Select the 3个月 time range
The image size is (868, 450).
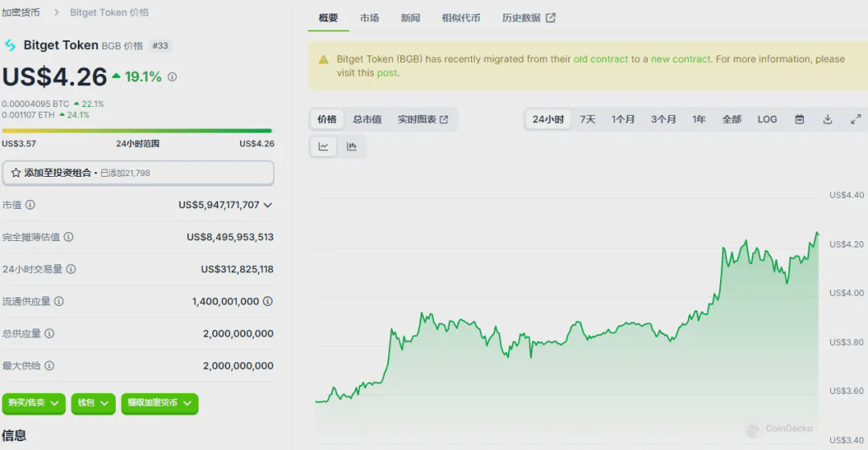pyautogui.click(x=663, y=119)
